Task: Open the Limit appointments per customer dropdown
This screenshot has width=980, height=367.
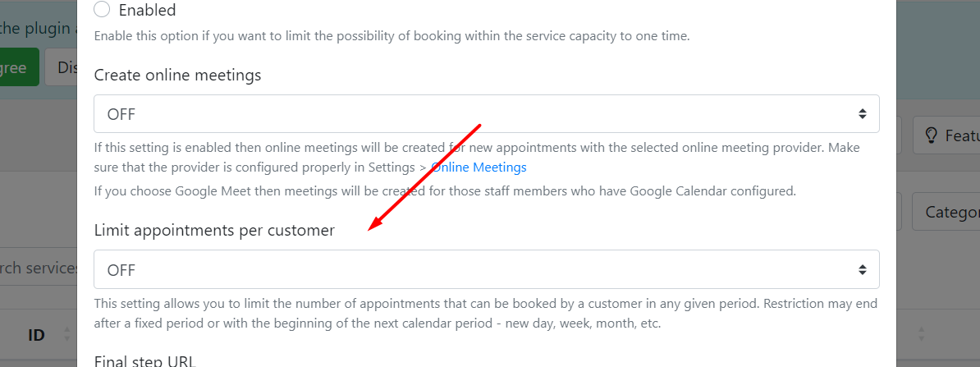Action: pyautogui.click(x=486, y=269)
